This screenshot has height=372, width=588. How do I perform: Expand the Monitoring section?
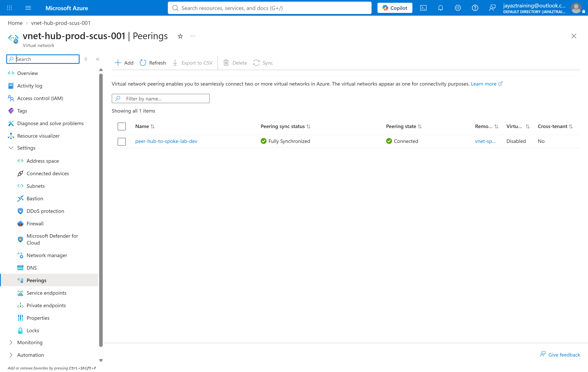(x=25, y=342)
